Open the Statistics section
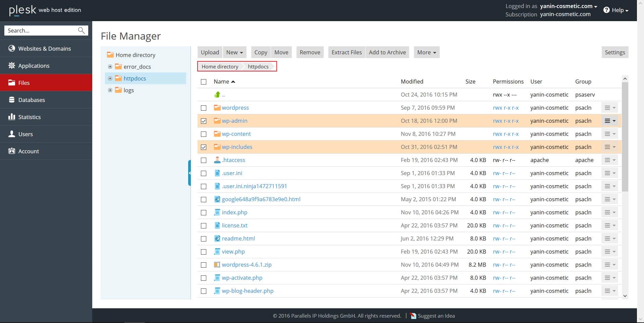The height and width of the screenshot is (323, 644). pos(46,117)
